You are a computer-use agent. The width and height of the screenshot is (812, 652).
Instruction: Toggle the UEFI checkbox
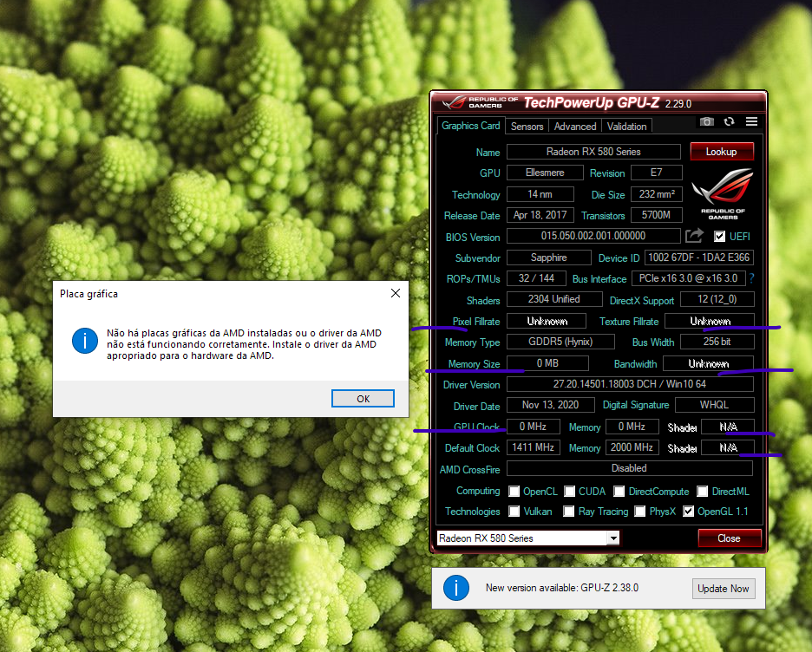coord(719,237)
